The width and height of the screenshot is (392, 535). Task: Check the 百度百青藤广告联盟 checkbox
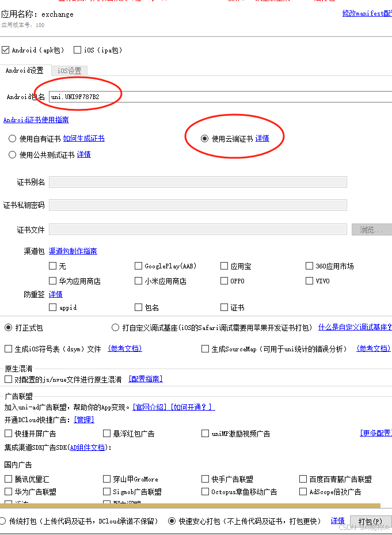point(303,479)
